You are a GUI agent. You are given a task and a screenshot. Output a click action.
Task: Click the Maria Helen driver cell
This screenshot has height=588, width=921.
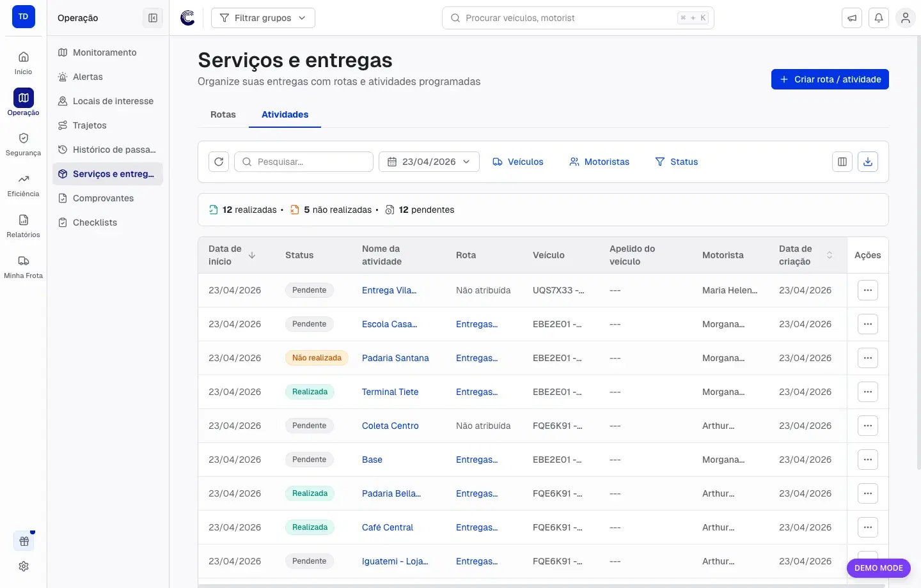[730, 290]
